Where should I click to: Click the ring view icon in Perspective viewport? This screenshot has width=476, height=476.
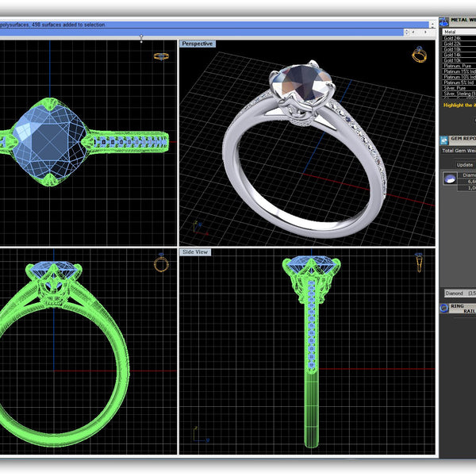[419, 54]
